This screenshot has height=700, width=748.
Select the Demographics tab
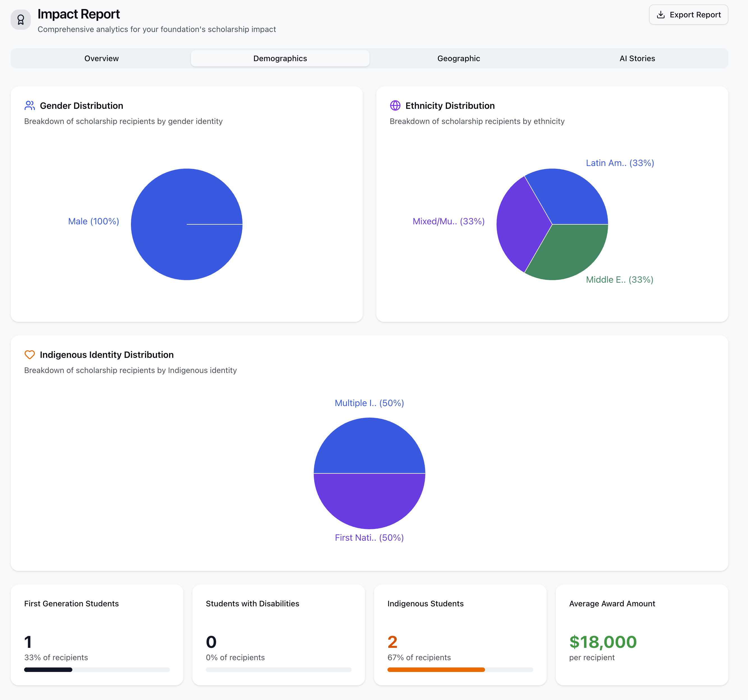point(280,58)
